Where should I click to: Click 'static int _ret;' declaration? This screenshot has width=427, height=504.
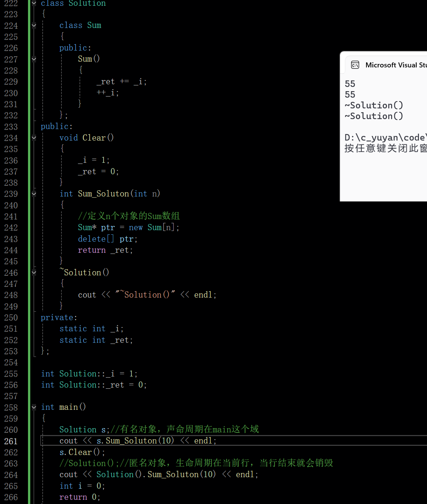pos(96,340)
